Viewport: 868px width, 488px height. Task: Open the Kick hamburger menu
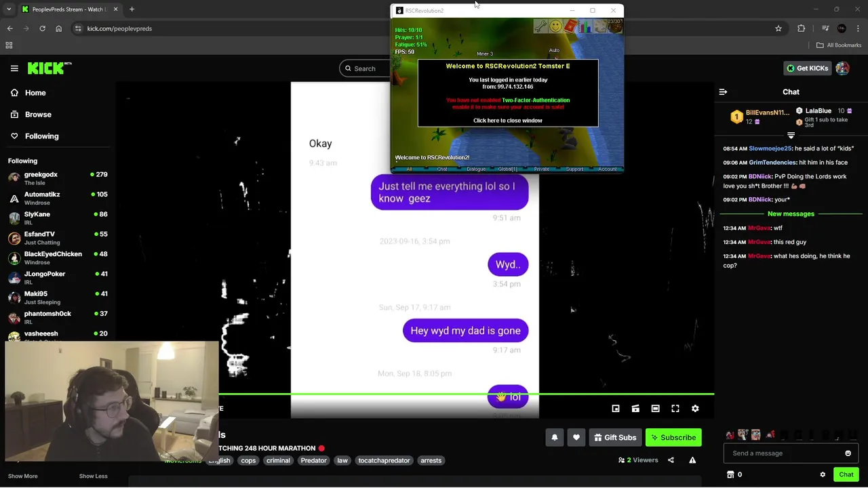pos(14,68)
